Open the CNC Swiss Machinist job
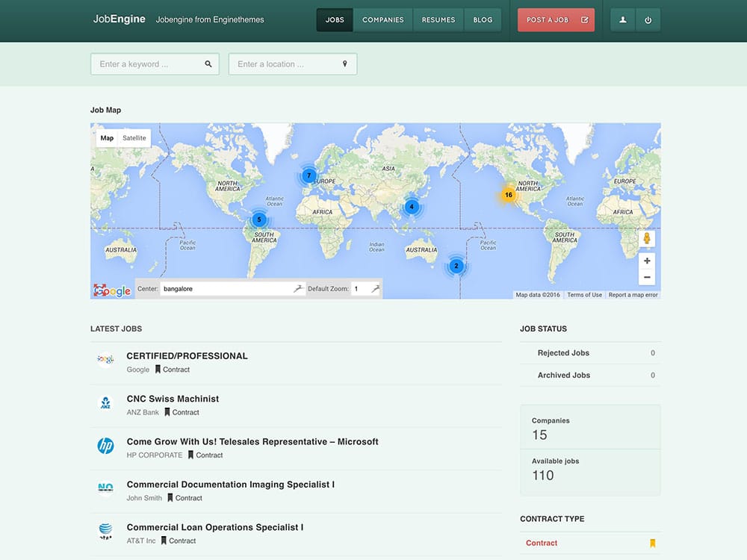The height and width of the screenshot is (560, 747). pos(173,399)
